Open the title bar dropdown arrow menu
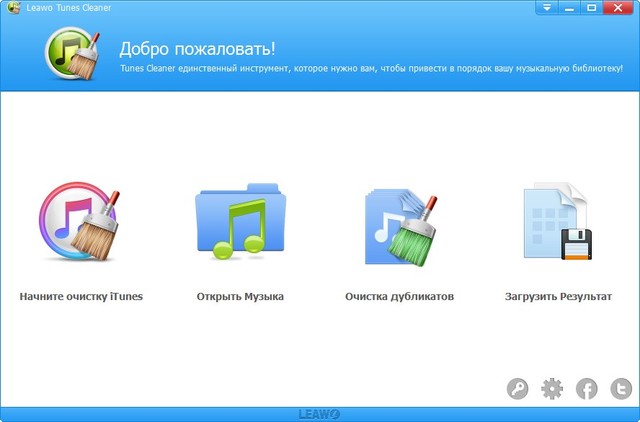Screen dimensions: 640x422 547,8
